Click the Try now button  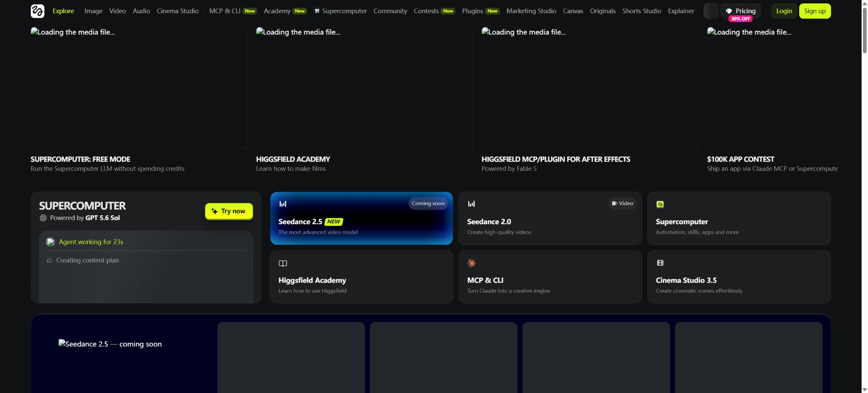click(229, 211)
